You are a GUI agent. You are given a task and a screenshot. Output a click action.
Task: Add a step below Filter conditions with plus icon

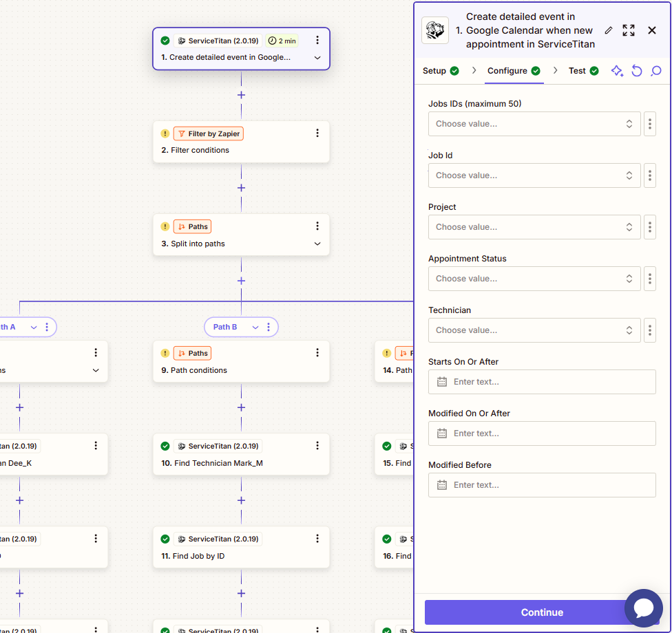[241, 188]
